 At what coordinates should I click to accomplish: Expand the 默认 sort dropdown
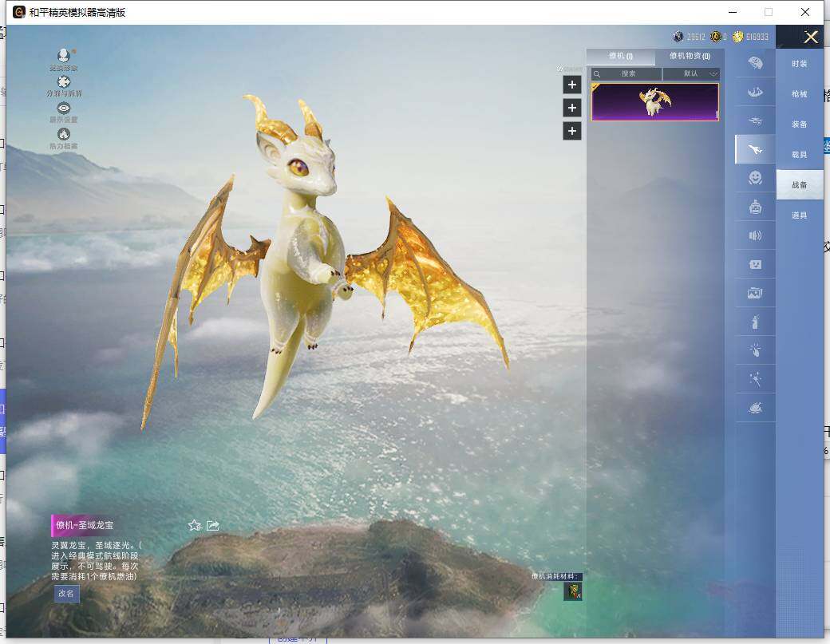tap(691, 73)
